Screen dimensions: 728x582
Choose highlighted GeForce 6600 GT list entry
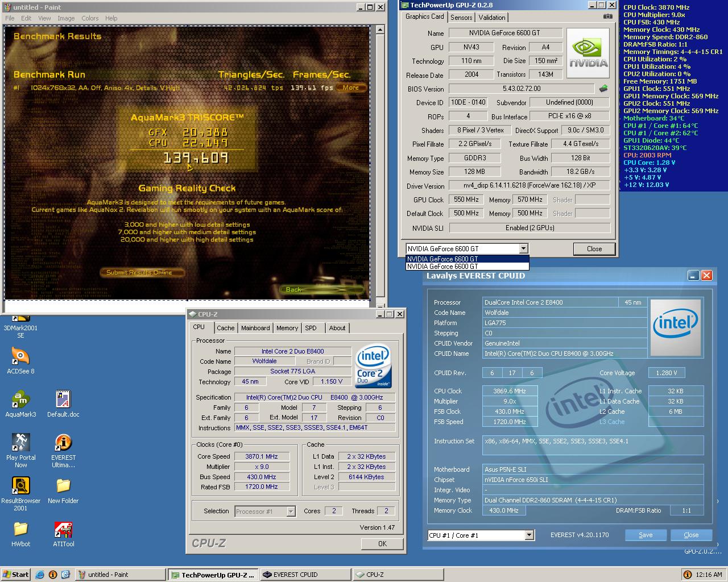click(467, 259)
